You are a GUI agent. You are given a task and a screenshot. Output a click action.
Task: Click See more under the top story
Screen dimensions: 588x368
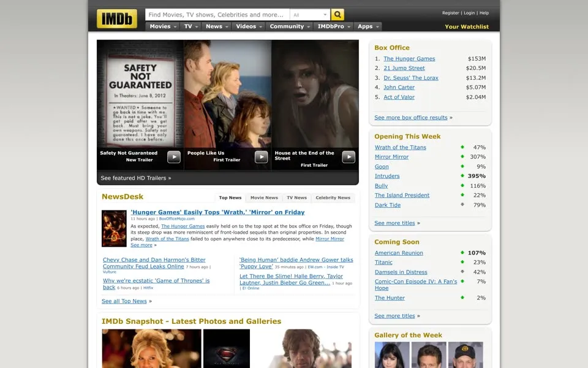[141, 245]
